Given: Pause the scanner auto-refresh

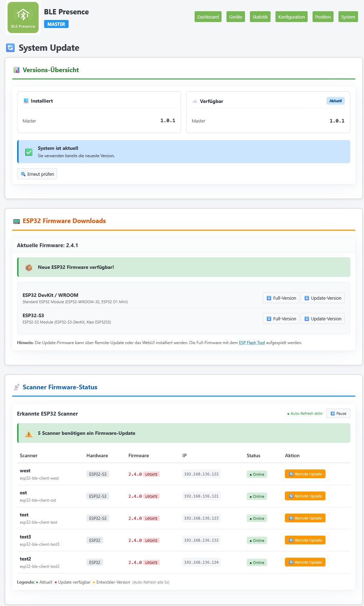Looking at the screenshot, I should (338, 413).
